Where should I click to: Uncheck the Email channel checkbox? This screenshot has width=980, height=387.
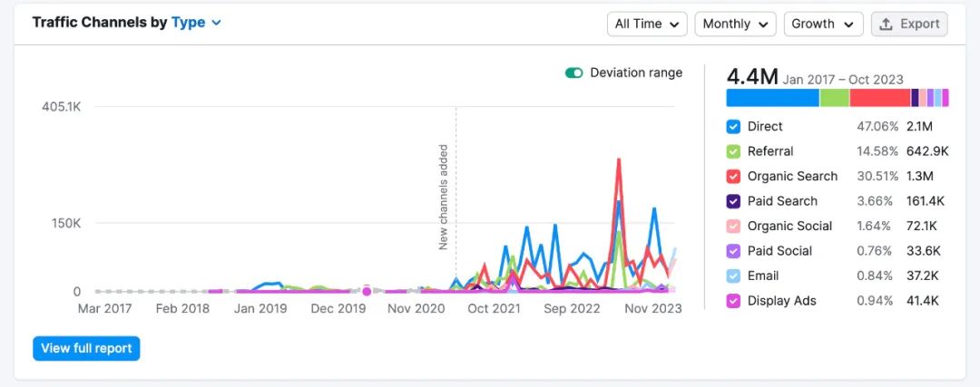pos(733,276)
